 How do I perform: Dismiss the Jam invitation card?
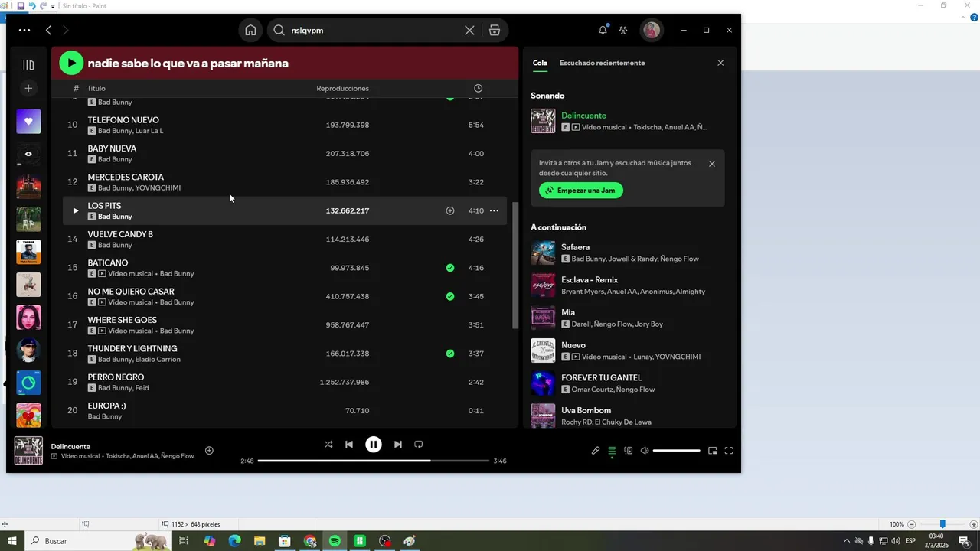712,164
